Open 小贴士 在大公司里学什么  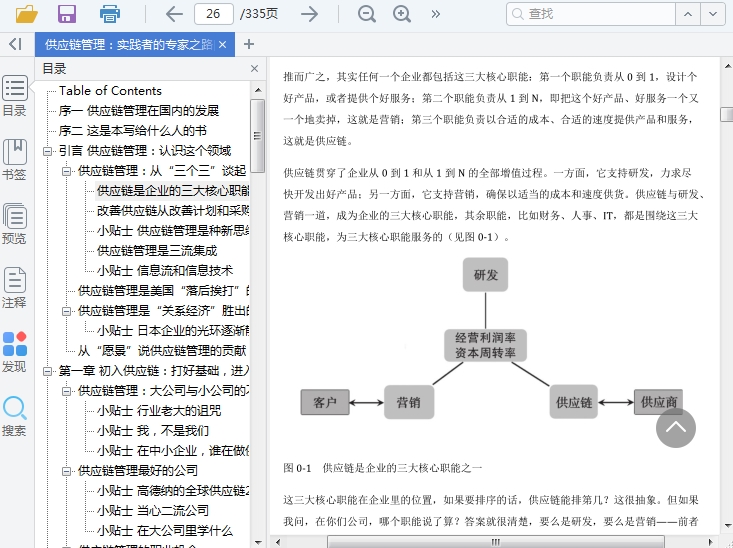tap(165, 531)
